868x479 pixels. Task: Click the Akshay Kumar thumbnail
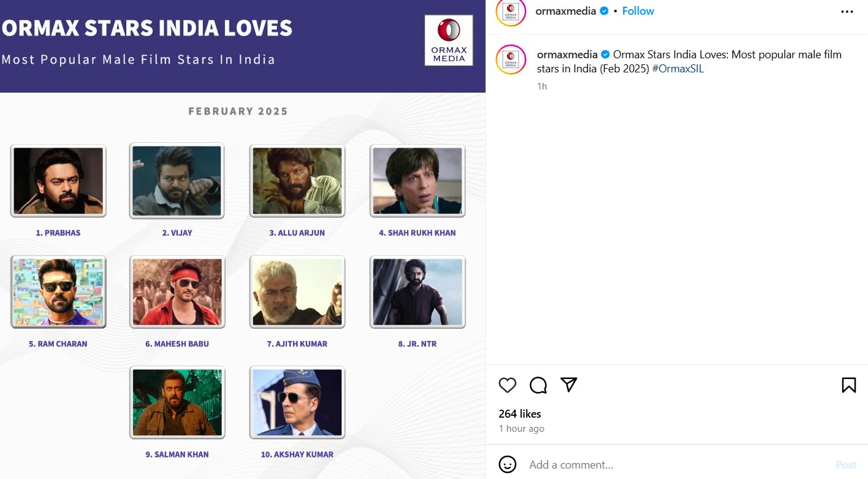297,402
